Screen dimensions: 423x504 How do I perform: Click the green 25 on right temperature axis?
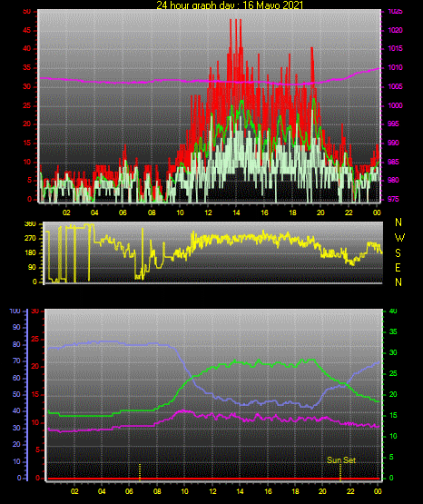pos(393,373)
